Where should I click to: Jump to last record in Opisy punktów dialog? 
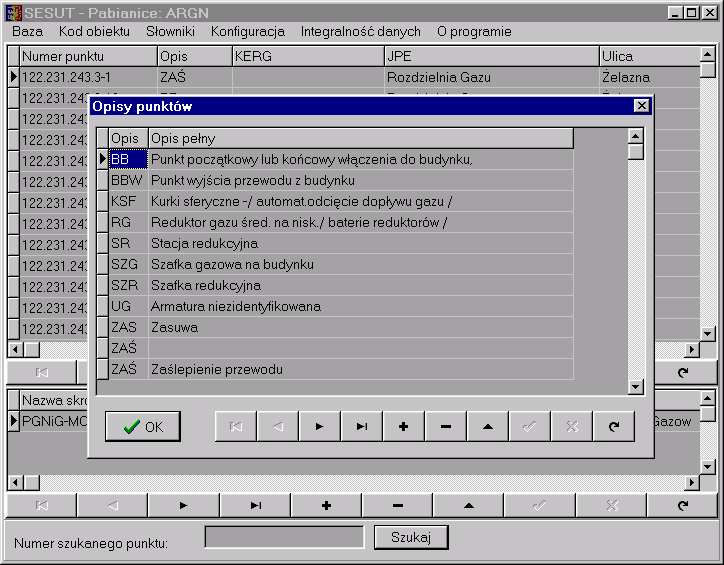point(361,426)
